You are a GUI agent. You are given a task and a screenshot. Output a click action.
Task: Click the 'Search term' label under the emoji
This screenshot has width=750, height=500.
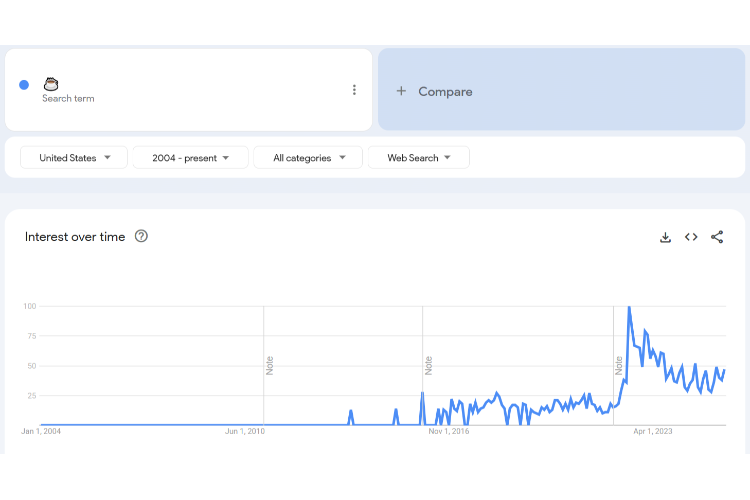click(x=68, y=99)
